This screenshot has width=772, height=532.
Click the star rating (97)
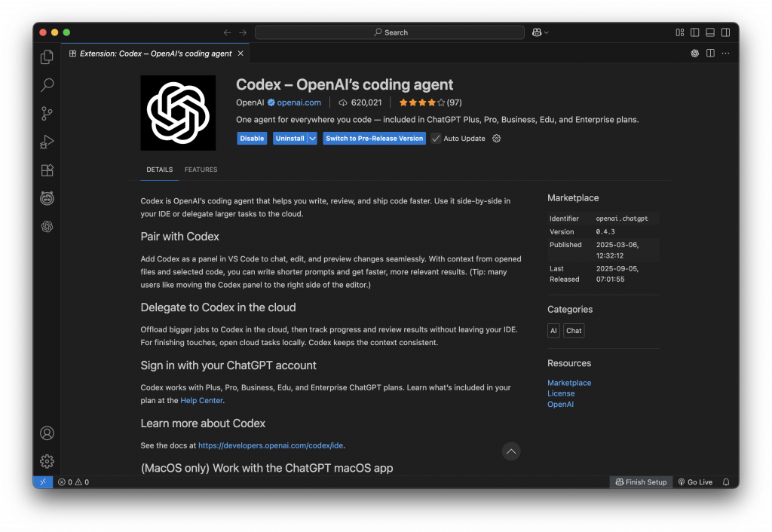point(430,102)
